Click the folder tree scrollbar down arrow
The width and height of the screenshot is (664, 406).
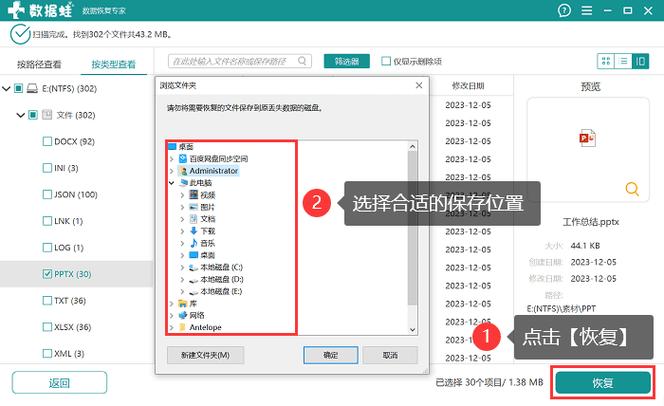tap(412, 329)
